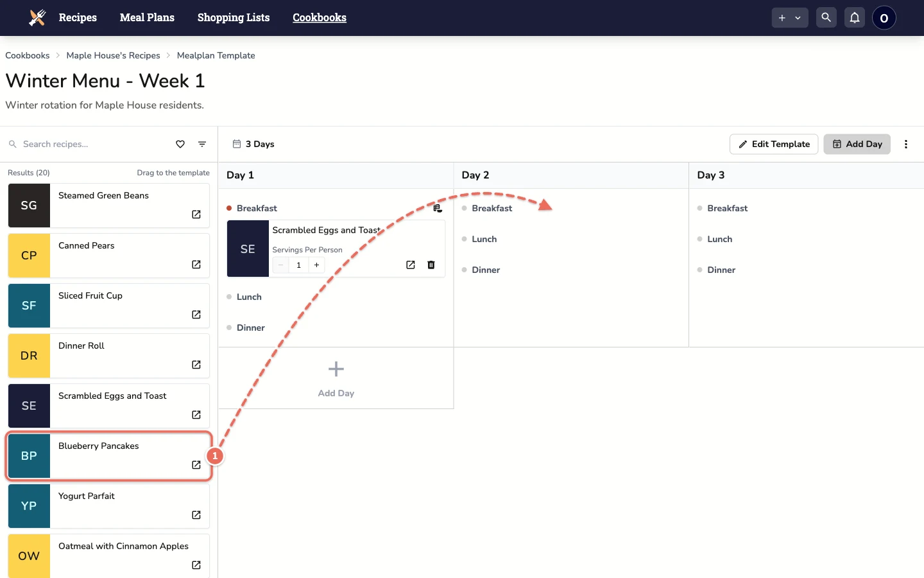Go to Meal Plans in navbar
The height and width of the screenshot is (578, 924).
(147, 17)
